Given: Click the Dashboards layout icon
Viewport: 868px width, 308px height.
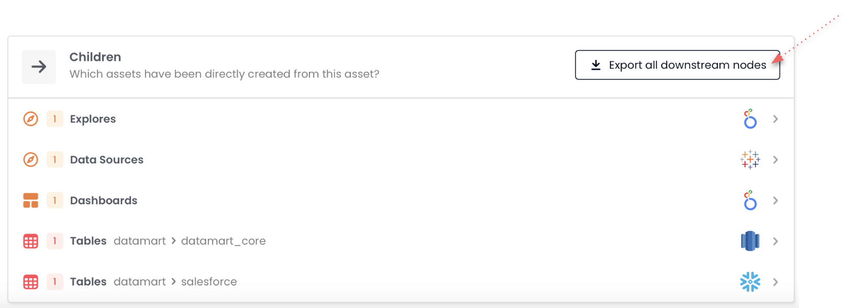Looking at the screenshot, I should [x=31, y=200].
